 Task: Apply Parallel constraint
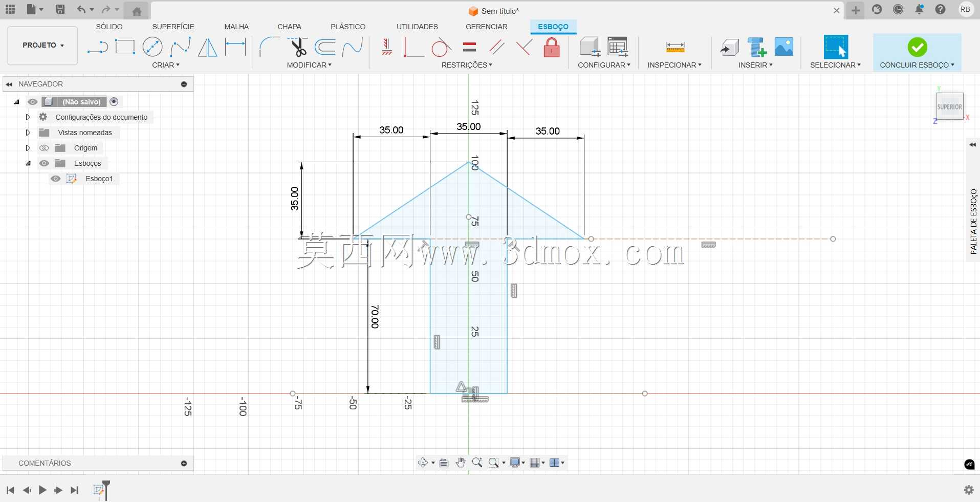[497, 47]
